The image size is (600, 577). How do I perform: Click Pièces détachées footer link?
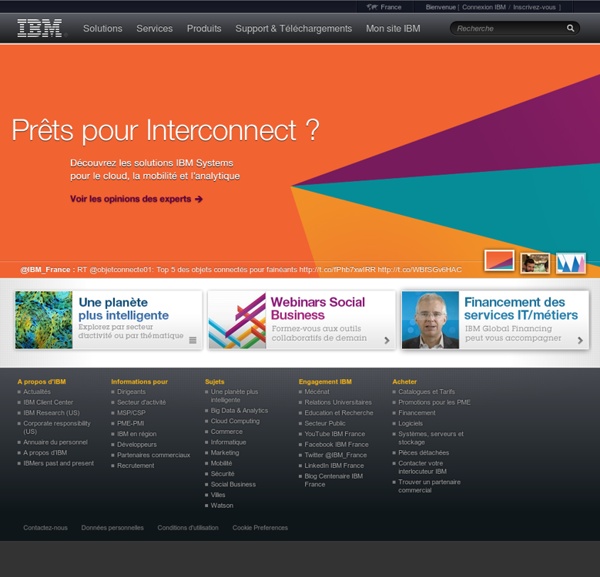424,453
